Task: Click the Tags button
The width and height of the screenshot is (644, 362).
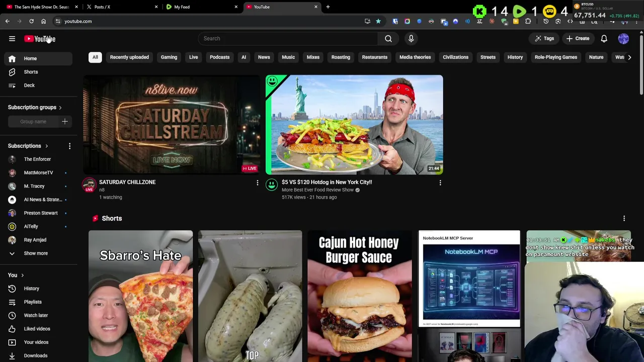Action: (544, 38)
